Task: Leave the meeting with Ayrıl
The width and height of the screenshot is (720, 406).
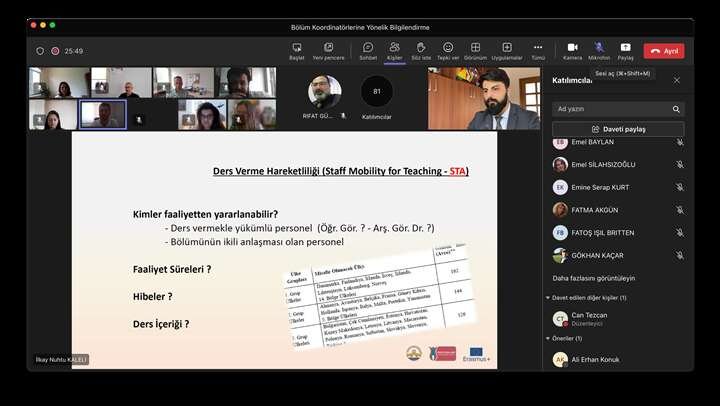Action: coord(664,51)
